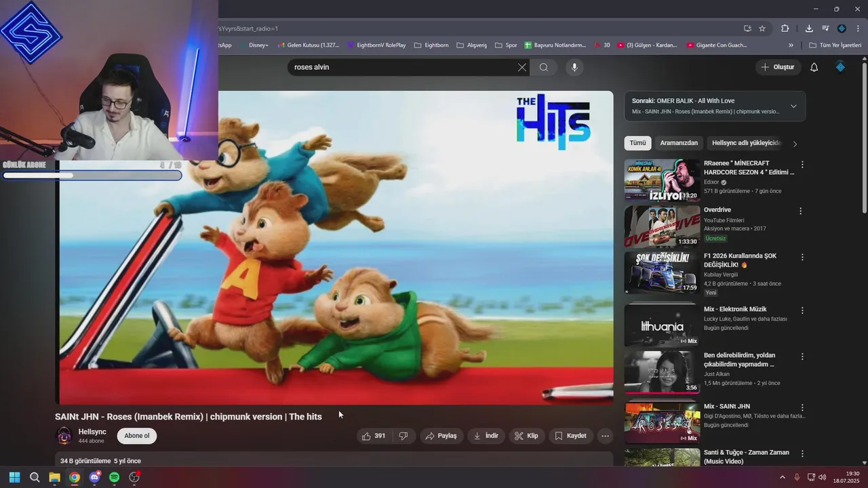Activate voice search microphone icon
The width and height of the screenshot is (868, 488).
[x=574, y=67]
